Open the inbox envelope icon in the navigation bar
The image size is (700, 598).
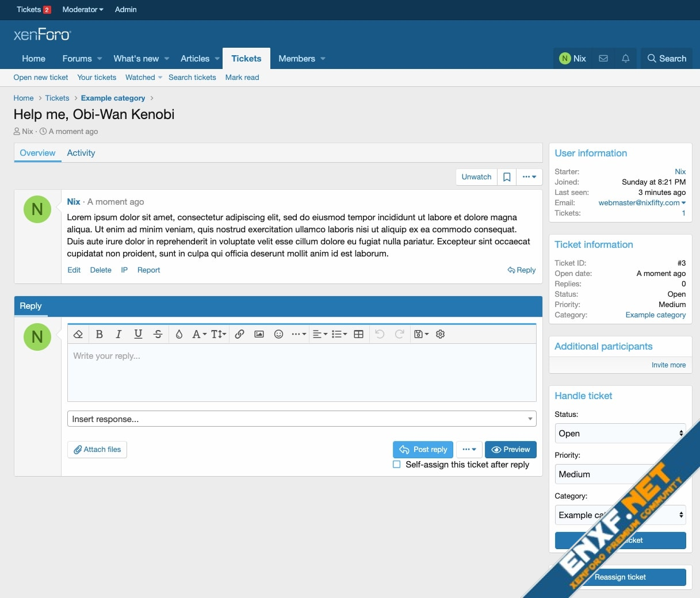point(603,59)
